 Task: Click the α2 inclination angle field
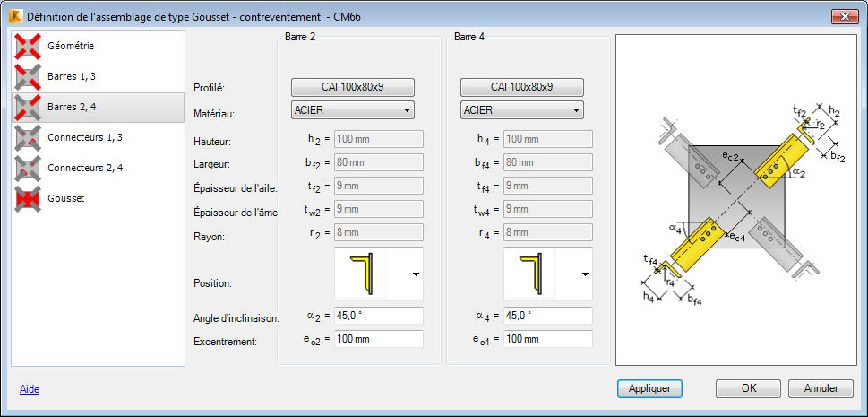tap(379, 316)
